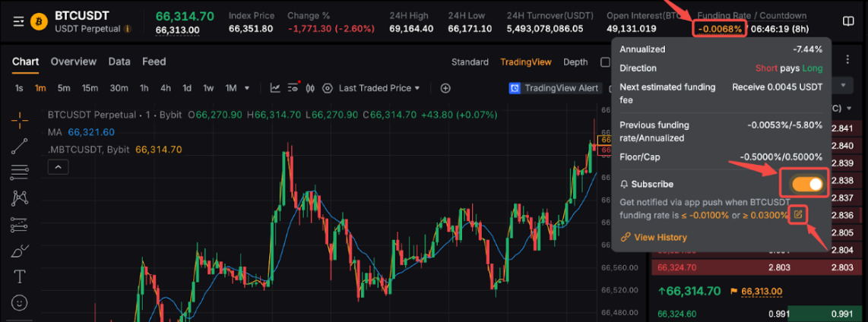Expand more timeframes arrow after 1M
This screenshot has height=322, width=868.
click(246, 88)
